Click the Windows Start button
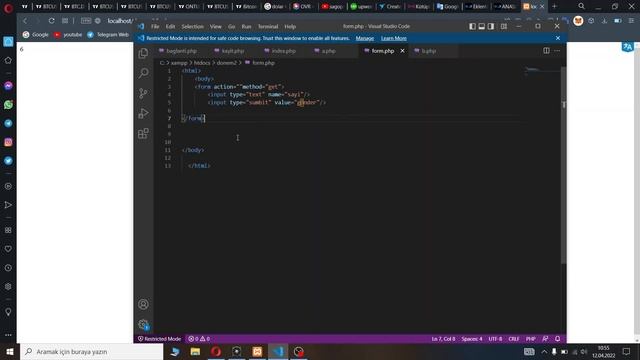This screenshot has width=640, height=360. 10,351
